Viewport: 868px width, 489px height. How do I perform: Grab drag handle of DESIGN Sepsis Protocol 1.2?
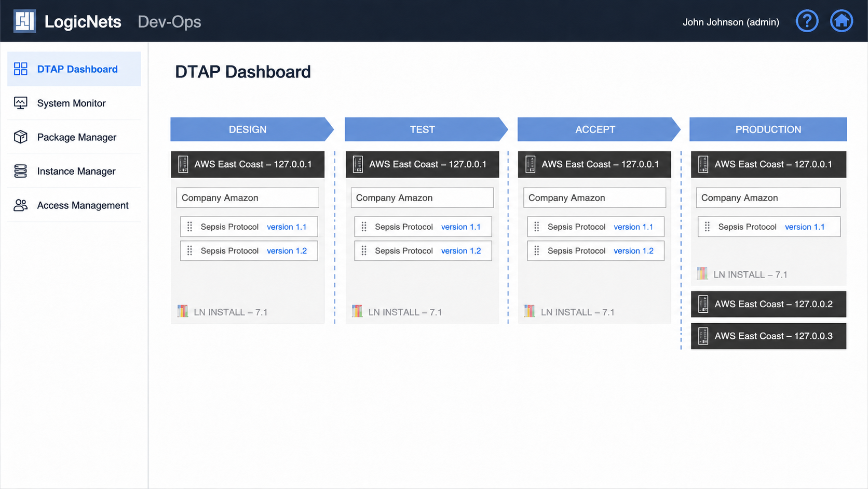[189, 250]
